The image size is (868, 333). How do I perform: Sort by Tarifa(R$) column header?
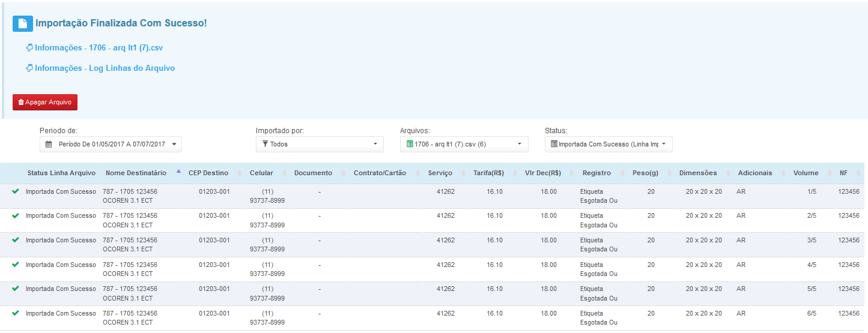click(x=488, y=173)
